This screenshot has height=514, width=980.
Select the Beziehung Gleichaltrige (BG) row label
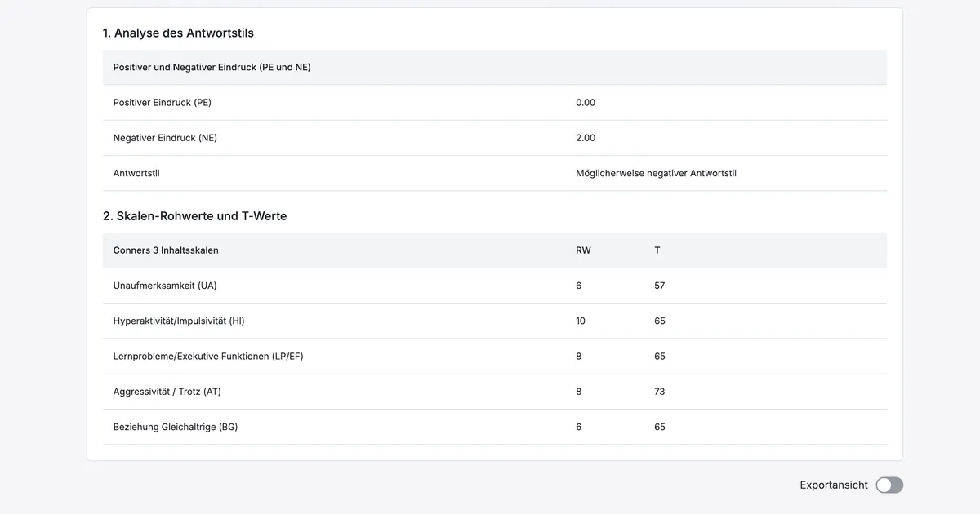(176, 427)
